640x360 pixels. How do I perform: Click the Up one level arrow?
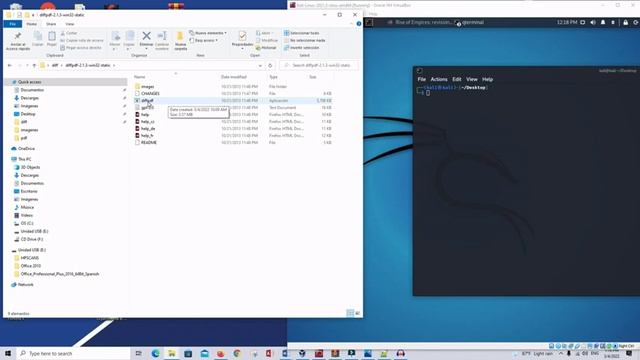click(34, 65)
